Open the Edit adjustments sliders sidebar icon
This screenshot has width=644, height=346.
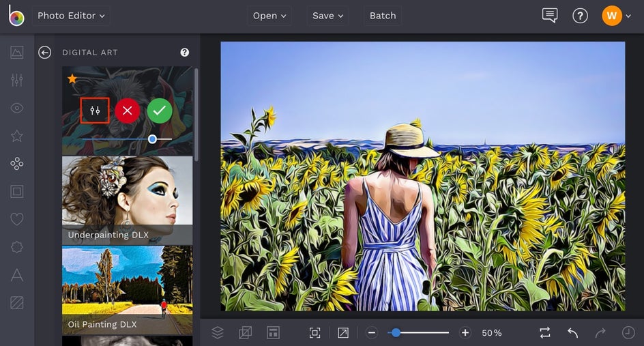click(17, 80)
